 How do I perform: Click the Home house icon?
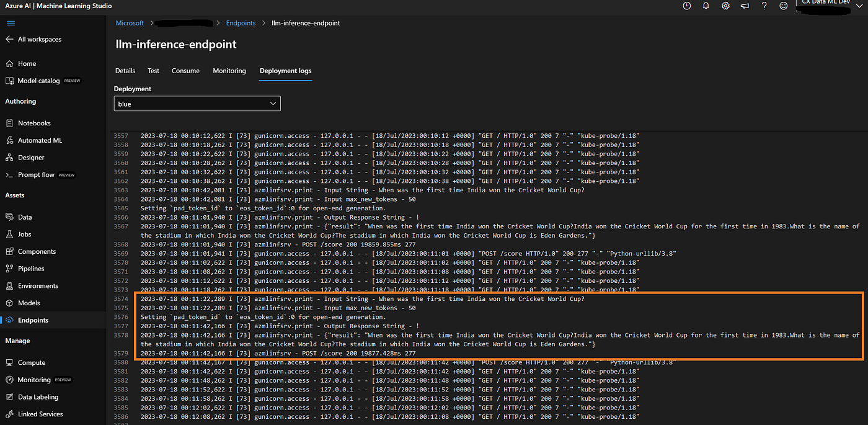9,63
